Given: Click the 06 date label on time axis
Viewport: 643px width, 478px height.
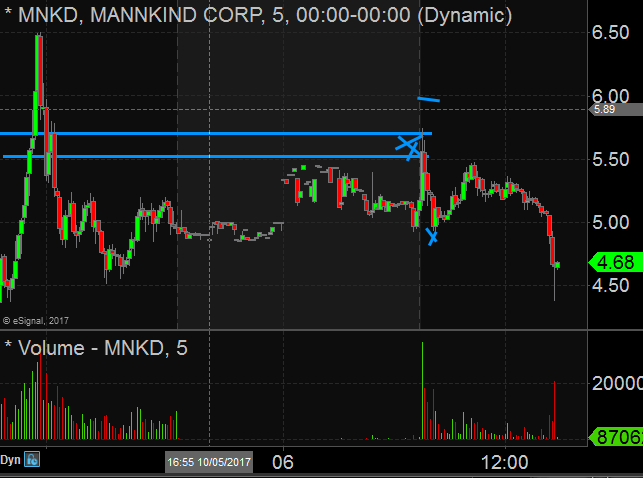Looking at the screenshot, I should pos(283,462).
